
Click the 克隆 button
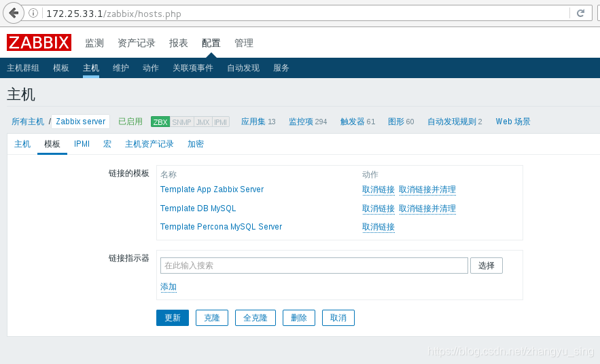(212, 318)
